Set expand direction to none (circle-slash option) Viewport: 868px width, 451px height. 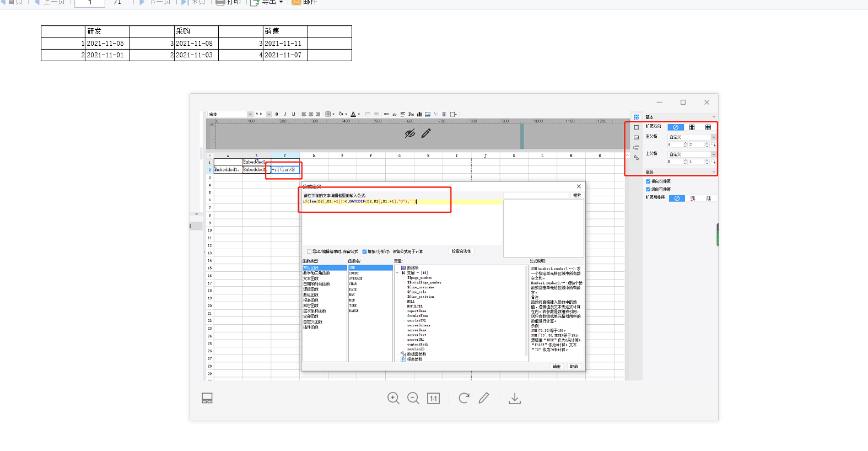[676, 127]
